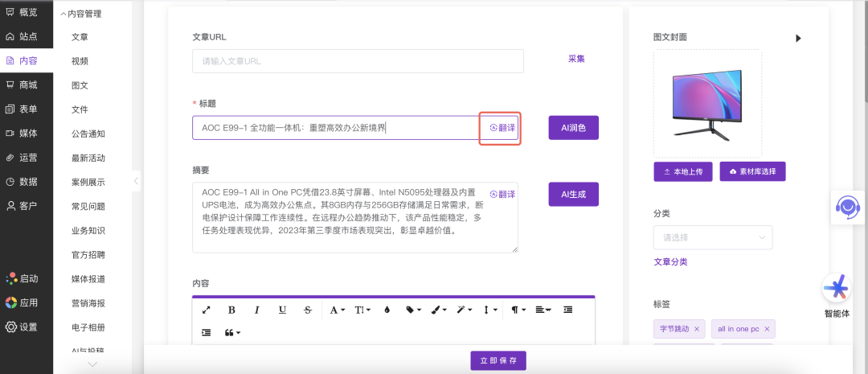The width and height of the screenshot is (868, 374).
Task: Go to 文章 under 内容管理
Action: click(80, 37)
